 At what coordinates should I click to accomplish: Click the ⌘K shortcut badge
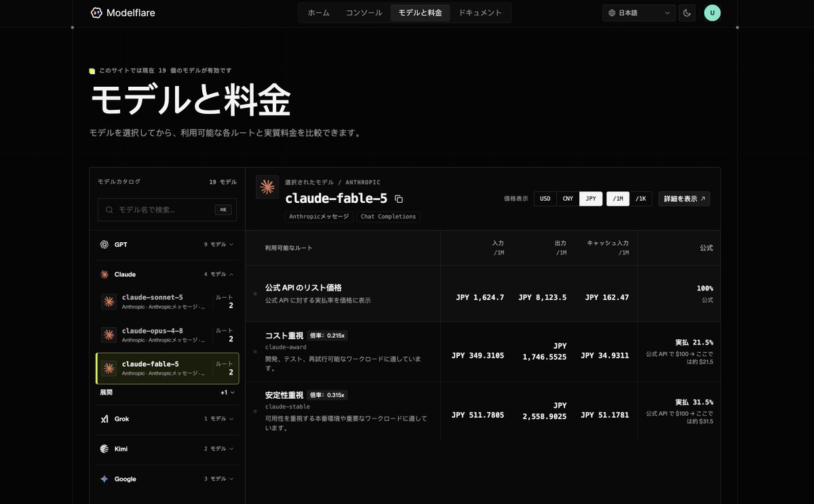223,210
